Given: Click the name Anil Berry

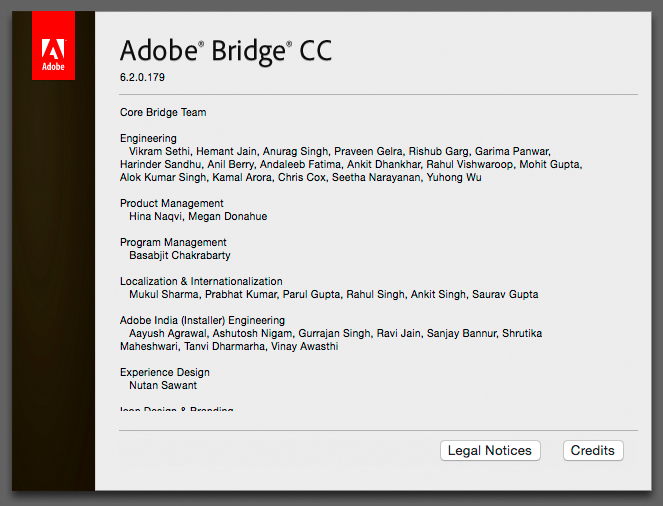Looking at the screenshot, I should (230, 164).
